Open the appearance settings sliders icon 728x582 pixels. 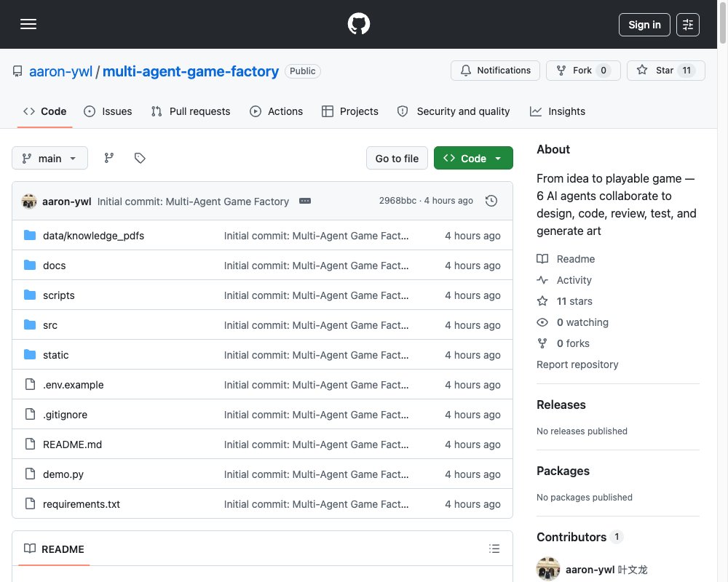coord(688,25)
